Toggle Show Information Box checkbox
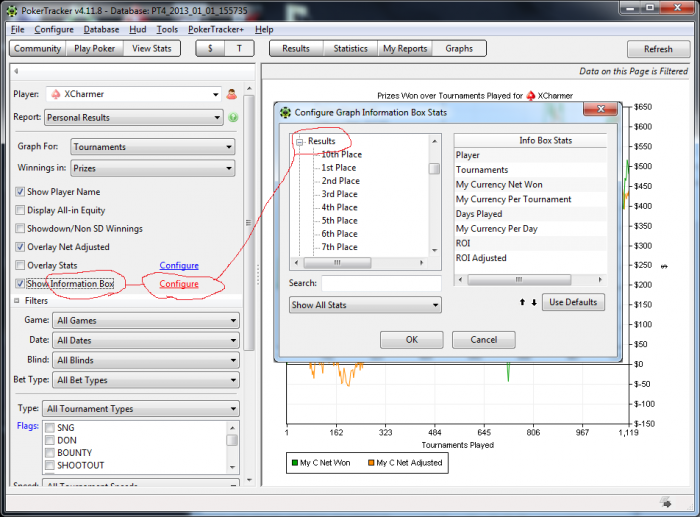Screen dimensions: 700x517 tap(20, 284)
